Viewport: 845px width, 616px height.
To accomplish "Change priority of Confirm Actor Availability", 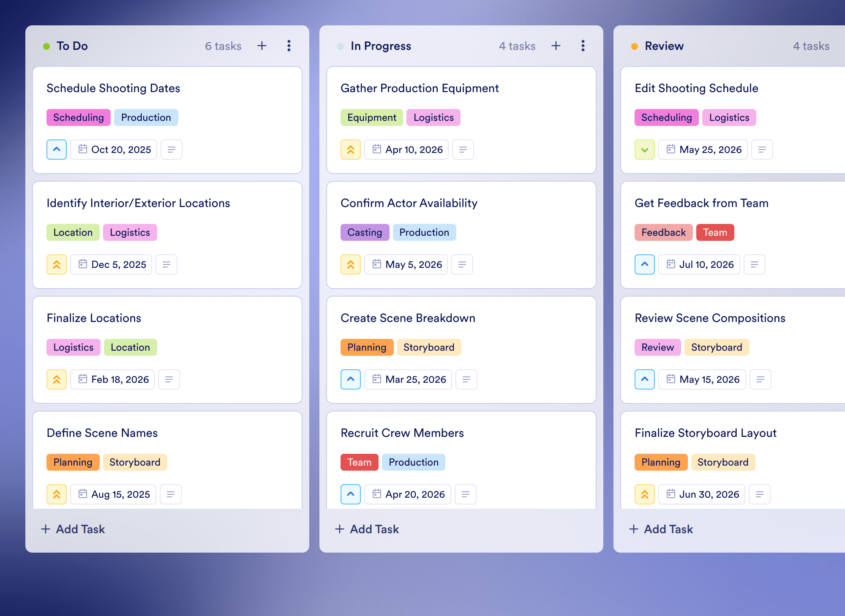I will tap(351, 264).
